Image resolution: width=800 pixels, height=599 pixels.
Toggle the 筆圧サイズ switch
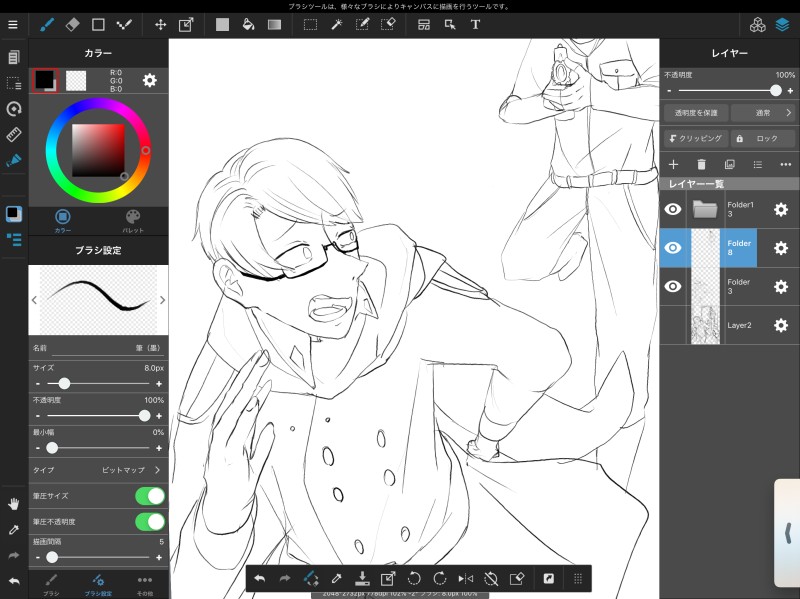(150, 496)
